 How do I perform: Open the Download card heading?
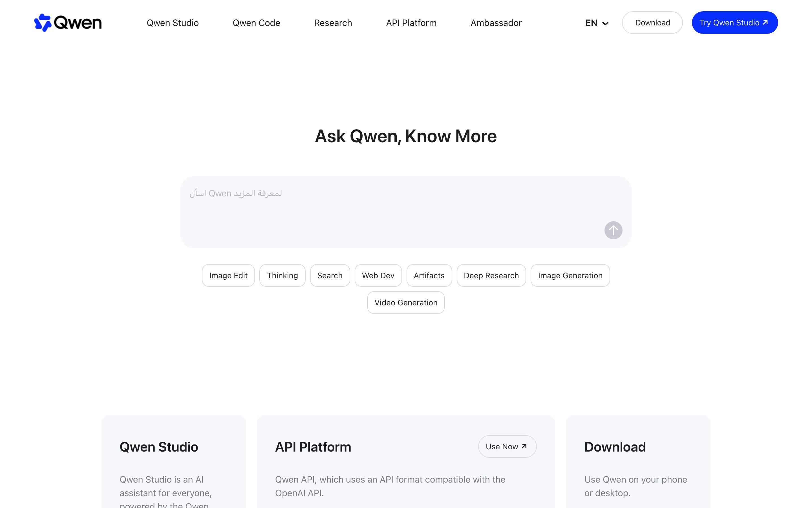point(615,447)
